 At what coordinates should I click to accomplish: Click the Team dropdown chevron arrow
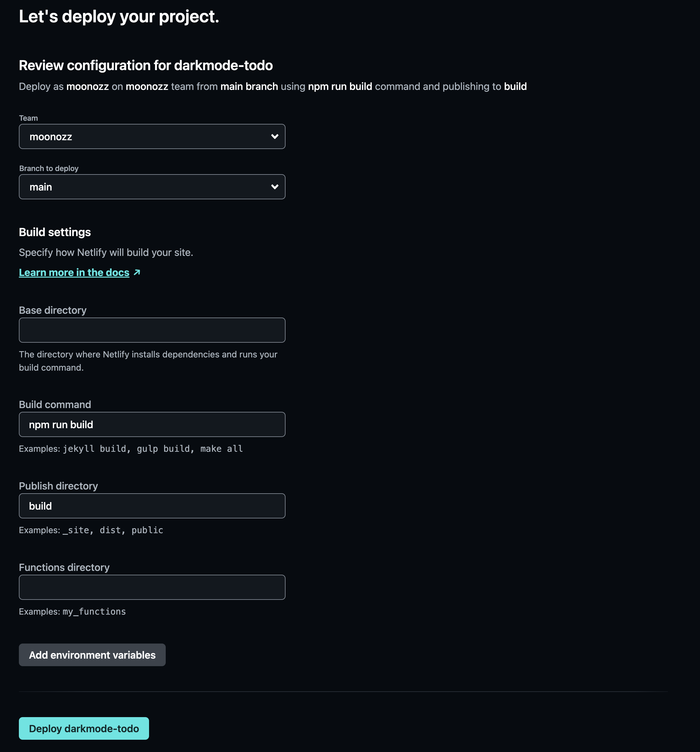(x=275, y=136)
